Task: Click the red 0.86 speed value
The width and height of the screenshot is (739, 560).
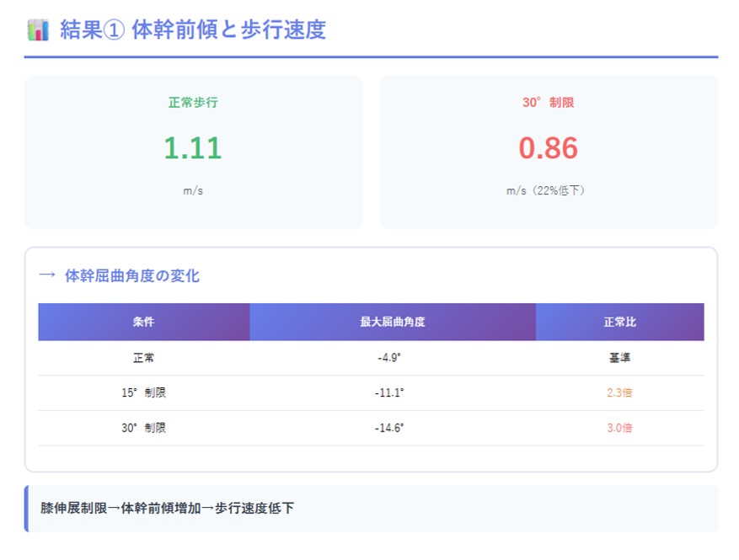Action: coord(548,148)
